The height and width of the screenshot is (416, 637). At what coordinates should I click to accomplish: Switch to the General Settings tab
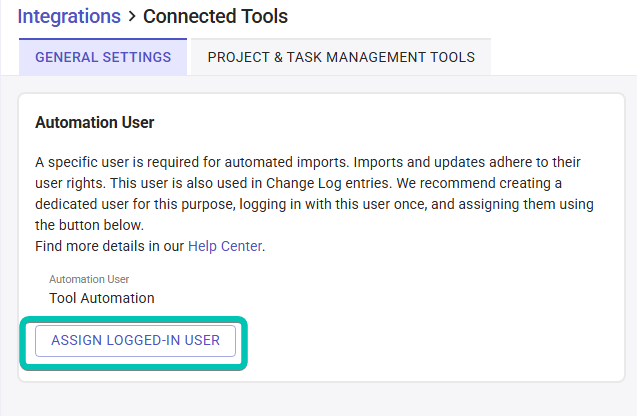point(103,57)
